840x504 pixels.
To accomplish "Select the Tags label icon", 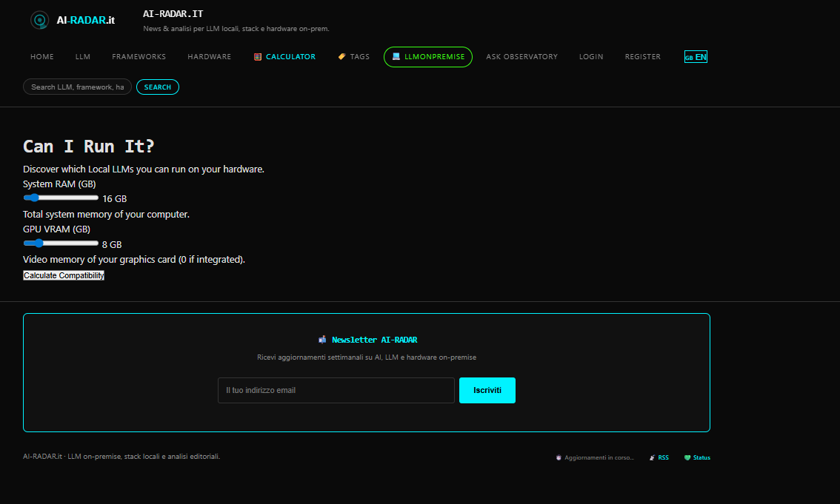I will click(341, 56).
